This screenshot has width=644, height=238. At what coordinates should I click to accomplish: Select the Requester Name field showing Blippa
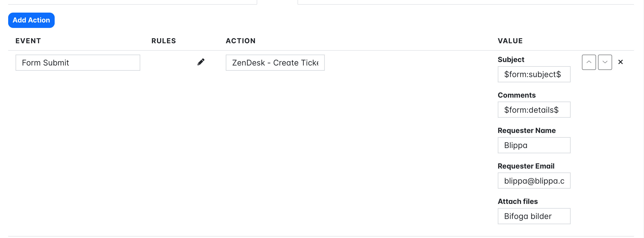click(x=534, y=145)
